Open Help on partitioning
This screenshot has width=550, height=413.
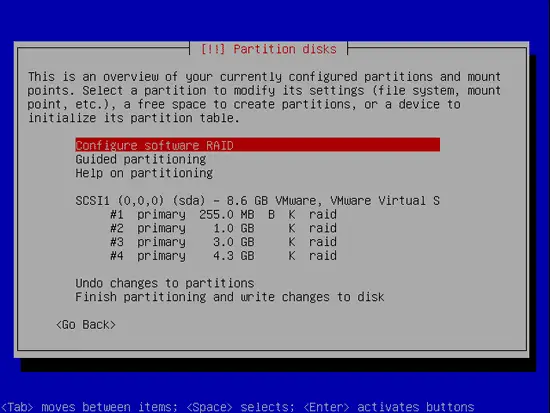click(144, 173)
